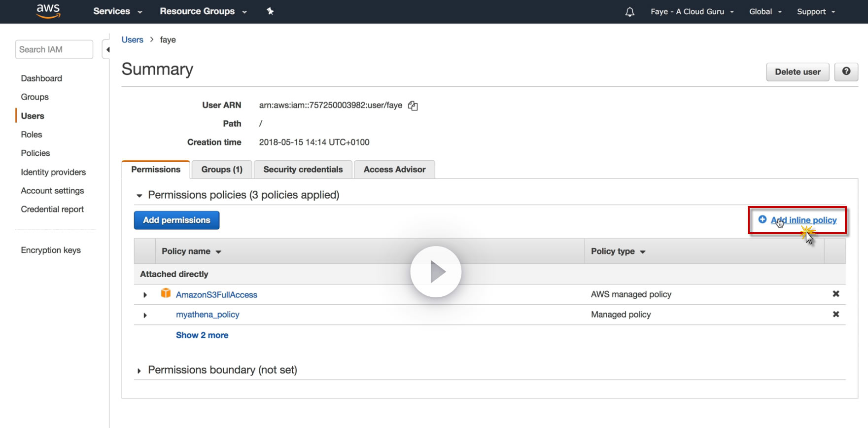The width and height of the screenshot is (868, 428).
Task: Open the Global region dropdown
Action: click(x=765, y=12)
